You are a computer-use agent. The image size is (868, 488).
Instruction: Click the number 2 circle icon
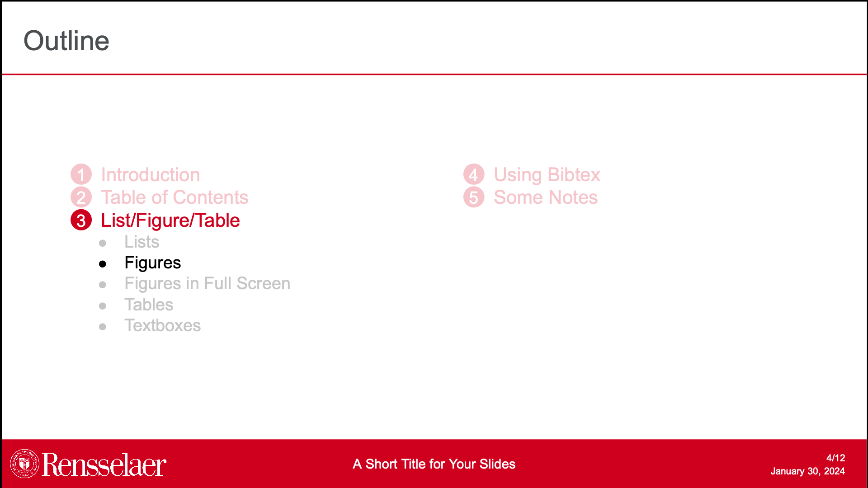(81, 197)
